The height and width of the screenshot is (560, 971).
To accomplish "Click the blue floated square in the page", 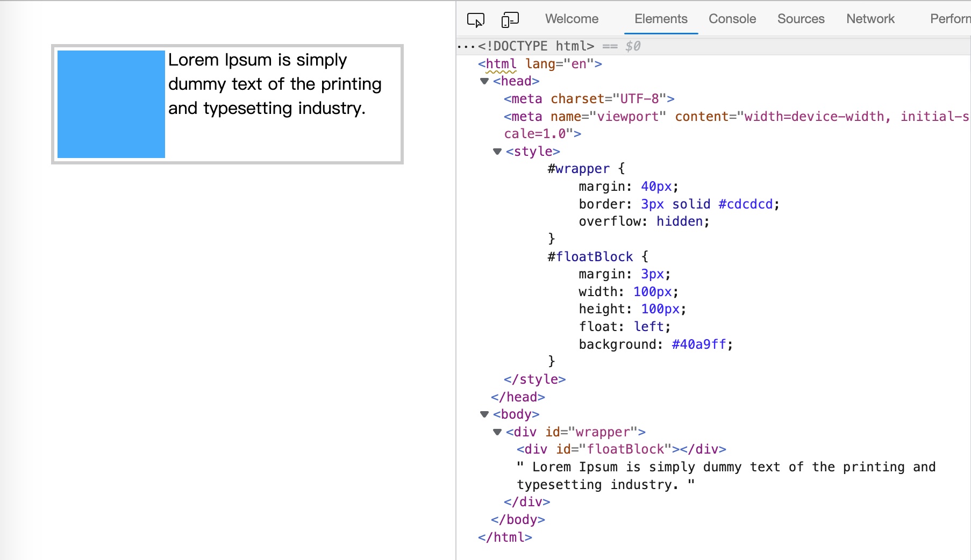I will coord(111,104).
